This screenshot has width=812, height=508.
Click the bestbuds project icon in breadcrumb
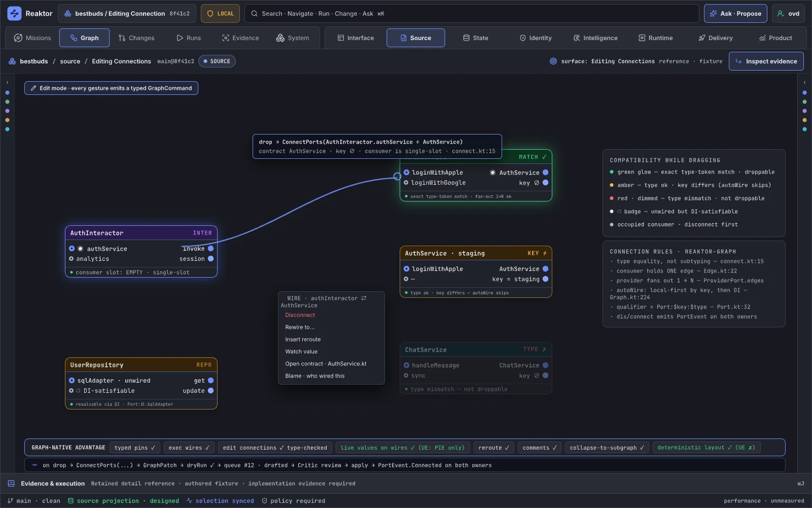click(12, 61)
